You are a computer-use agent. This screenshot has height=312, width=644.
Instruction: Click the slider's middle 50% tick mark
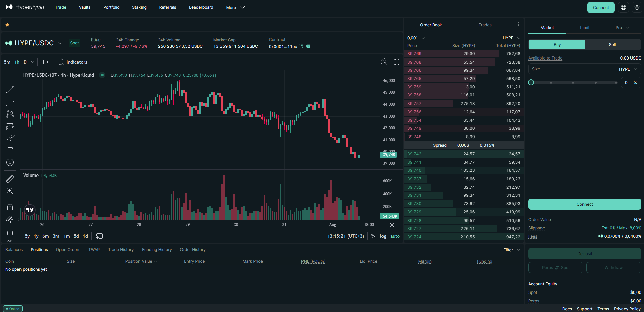point(573,82)
